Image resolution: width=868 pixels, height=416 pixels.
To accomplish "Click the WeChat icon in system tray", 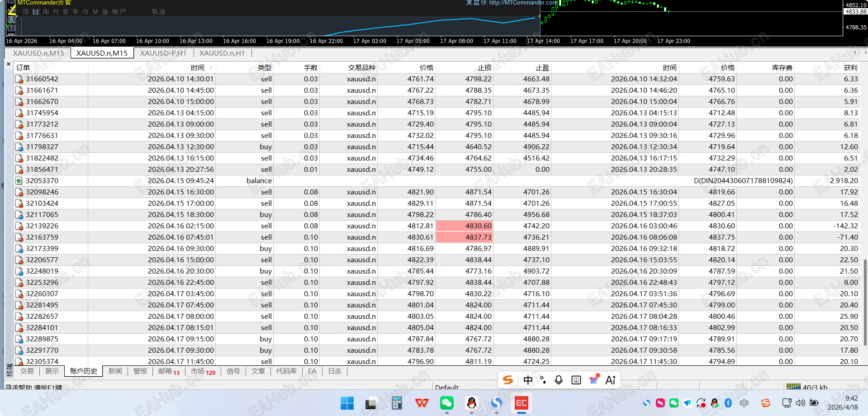I will pyautogui.click(x=674, y=403).
